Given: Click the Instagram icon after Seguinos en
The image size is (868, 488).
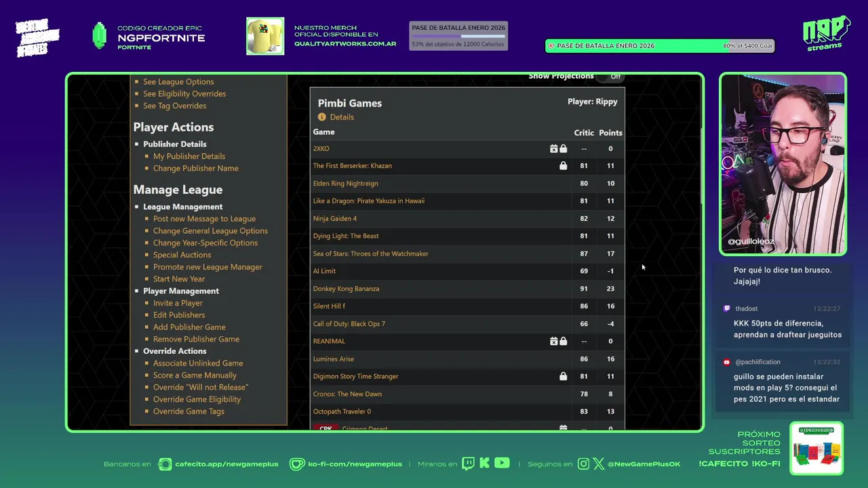Looking at the screenshot, I should coord(584,464).
